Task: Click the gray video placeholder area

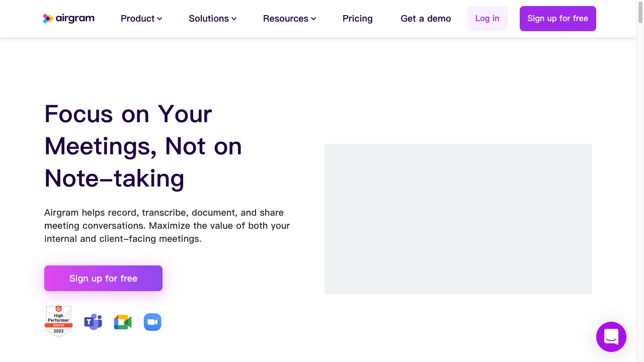Action: point(458,219)
